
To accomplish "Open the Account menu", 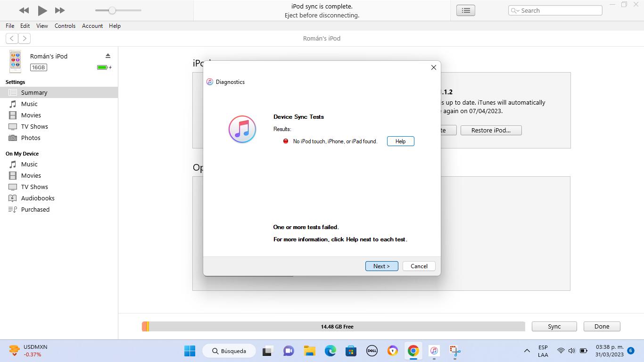I will click(x=92, y=26).
